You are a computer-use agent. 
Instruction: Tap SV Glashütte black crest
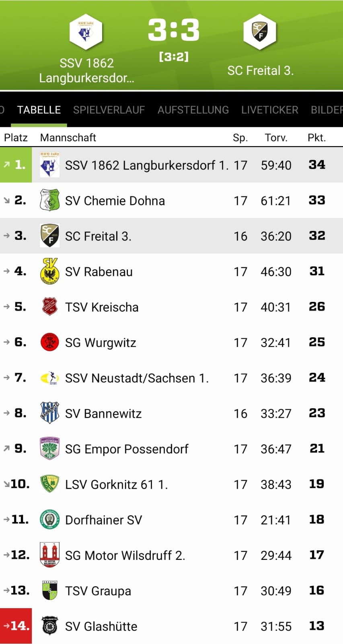pos(50,626)
